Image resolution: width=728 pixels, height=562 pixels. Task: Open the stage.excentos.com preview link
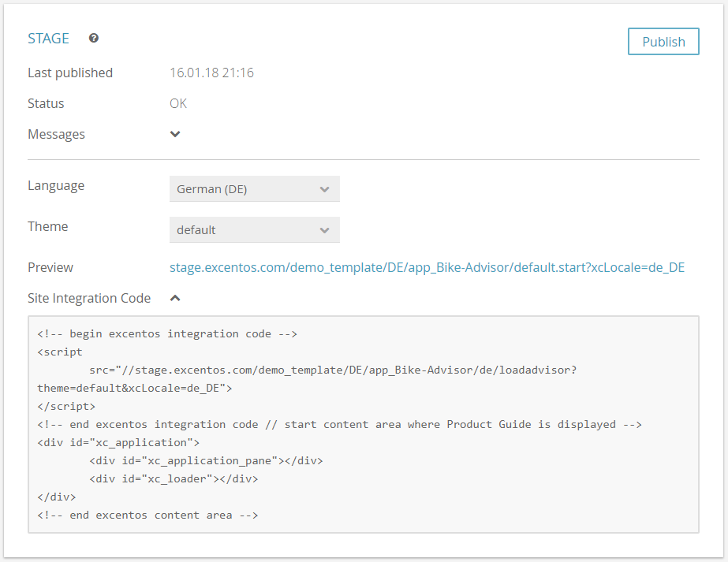coord(427,267)
